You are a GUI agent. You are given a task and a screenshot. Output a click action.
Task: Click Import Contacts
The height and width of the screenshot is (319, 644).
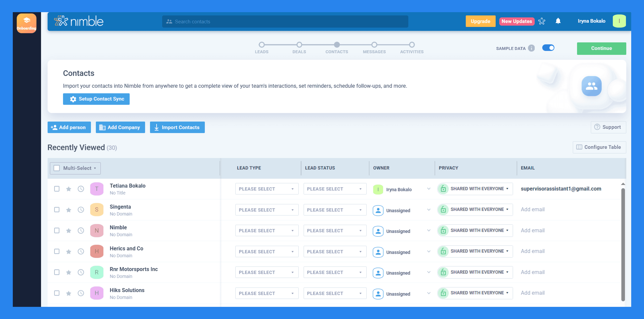(177, 127)
